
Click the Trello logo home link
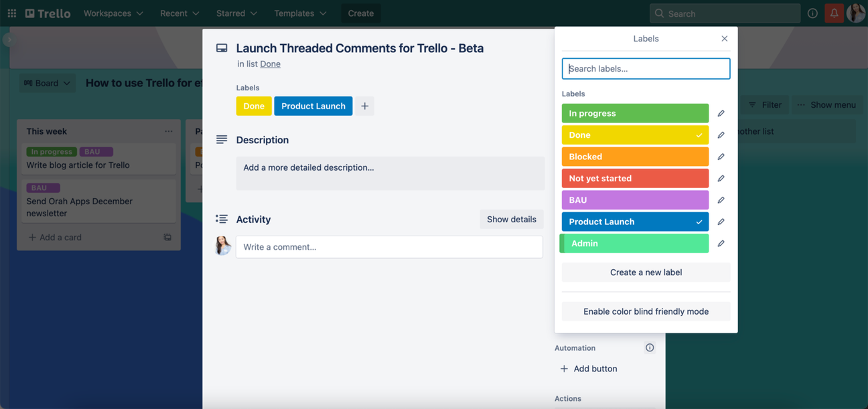[x=48, y=13]
